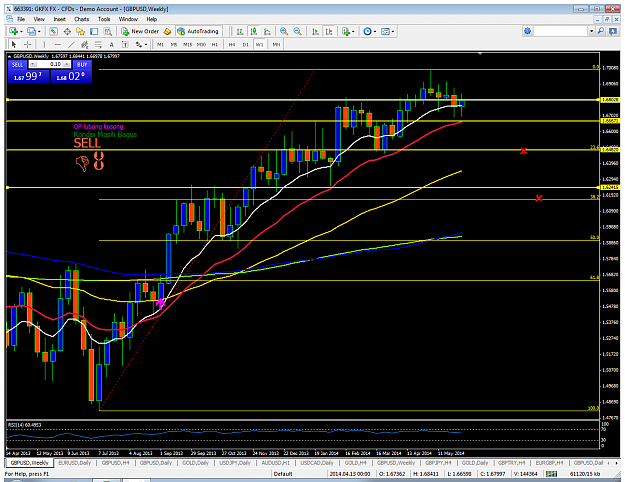Screen dimensions: 625x482
Task: Open a new chart with the New Chart icon
Action: [14, 31]
